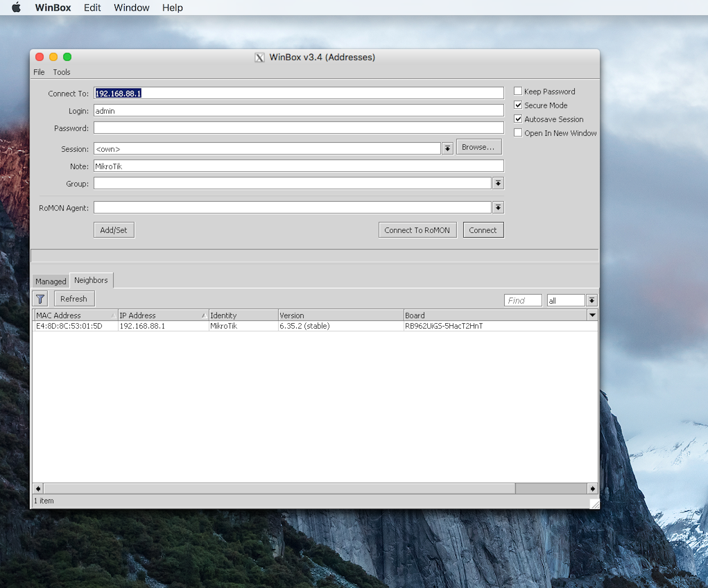Enable Open In New Window checkbox

click(518, 132)
